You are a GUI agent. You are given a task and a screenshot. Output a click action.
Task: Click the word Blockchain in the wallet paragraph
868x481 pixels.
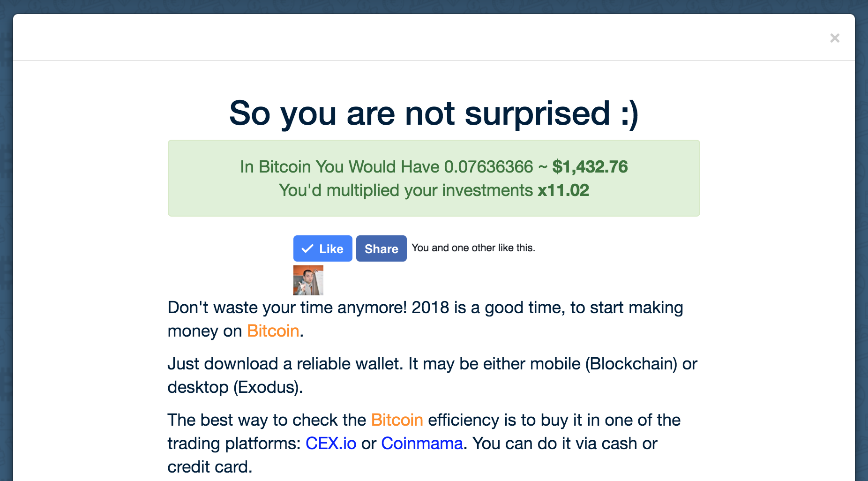tap(630, 364)
